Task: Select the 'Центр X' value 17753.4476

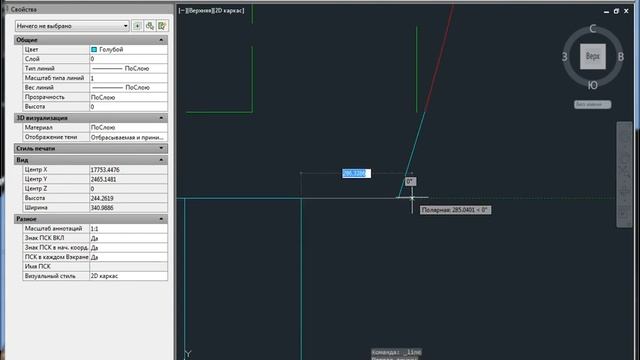Action: [x=128, y=169]
